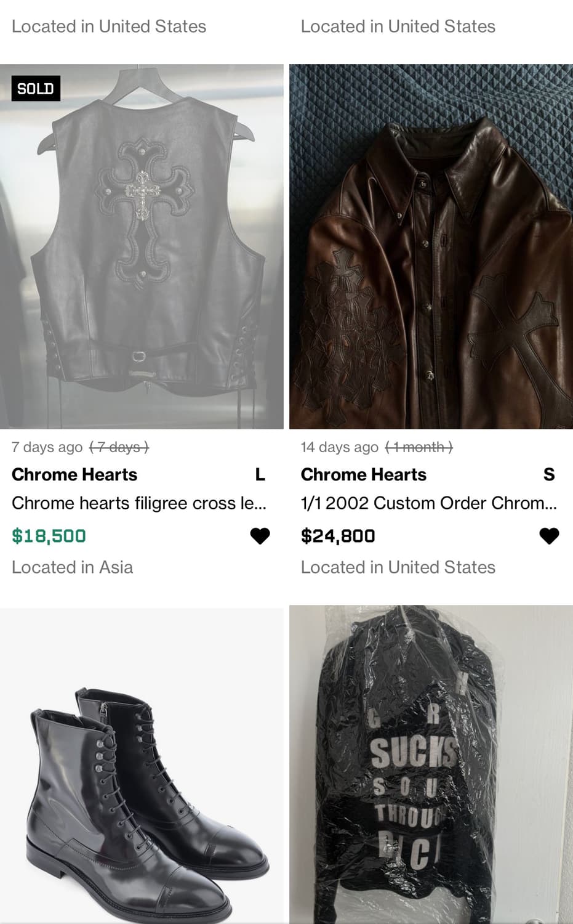Select the $18,500 price
The image size is (573, 924).
[49, 536]
